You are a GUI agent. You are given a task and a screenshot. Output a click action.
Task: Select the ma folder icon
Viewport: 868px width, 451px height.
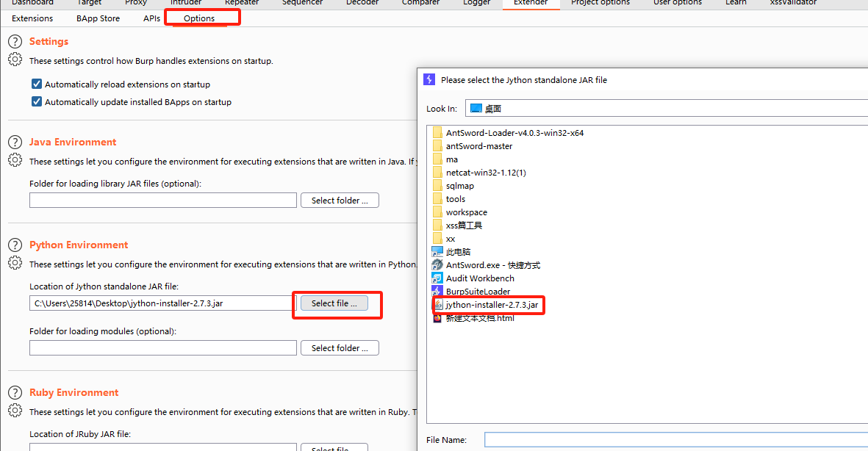(437, 159)
